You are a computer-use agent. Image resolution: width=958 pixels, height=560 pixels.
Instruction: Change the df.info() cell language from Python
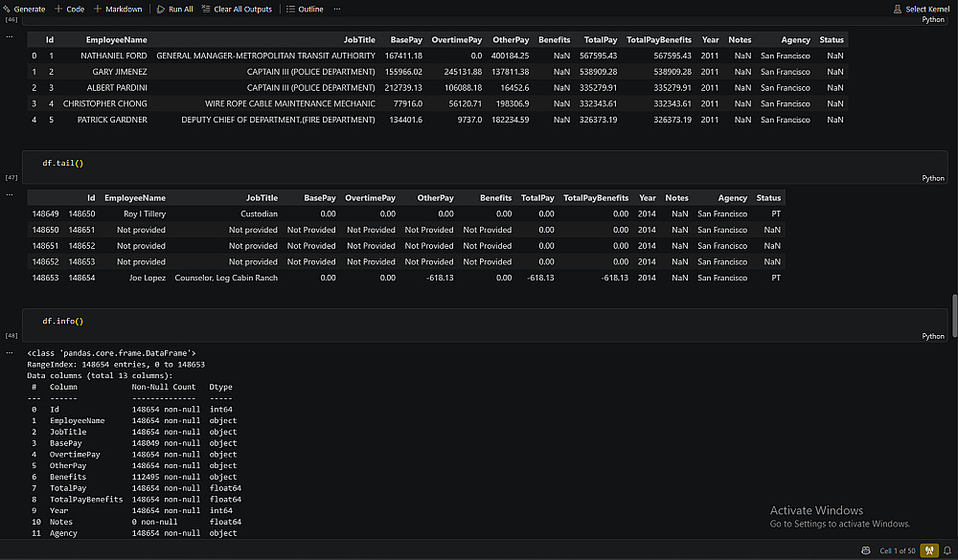click(x=932, y=337)
